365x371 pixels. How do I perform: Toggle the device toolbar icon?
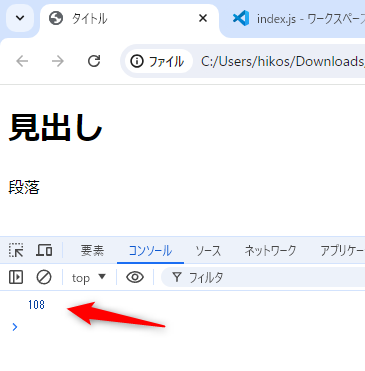pyautogui.click(x=44, y=250)
